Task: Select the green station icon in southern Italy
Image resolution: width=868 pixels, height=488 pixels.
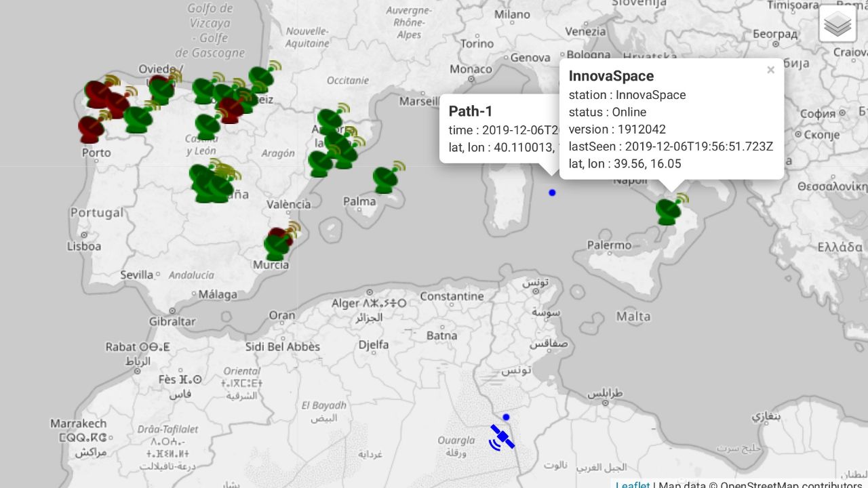Action: pos(669,211)
